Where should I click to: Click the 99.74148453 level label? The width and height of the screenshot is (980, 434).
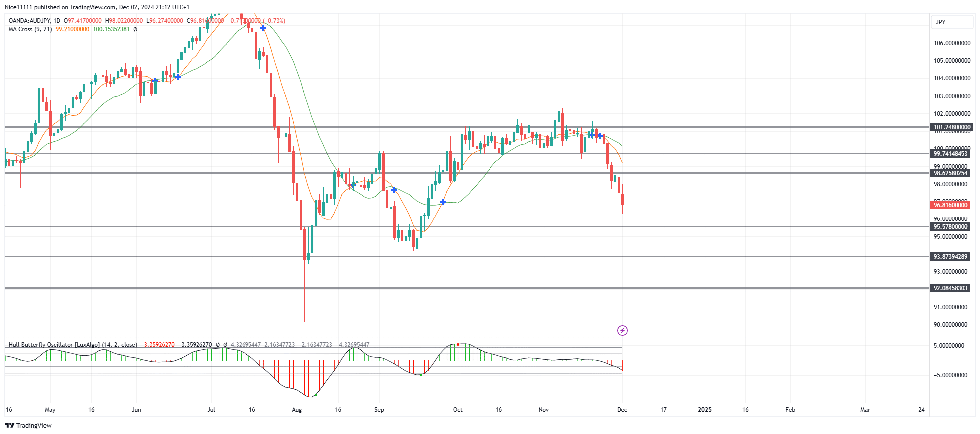(950, 154)
